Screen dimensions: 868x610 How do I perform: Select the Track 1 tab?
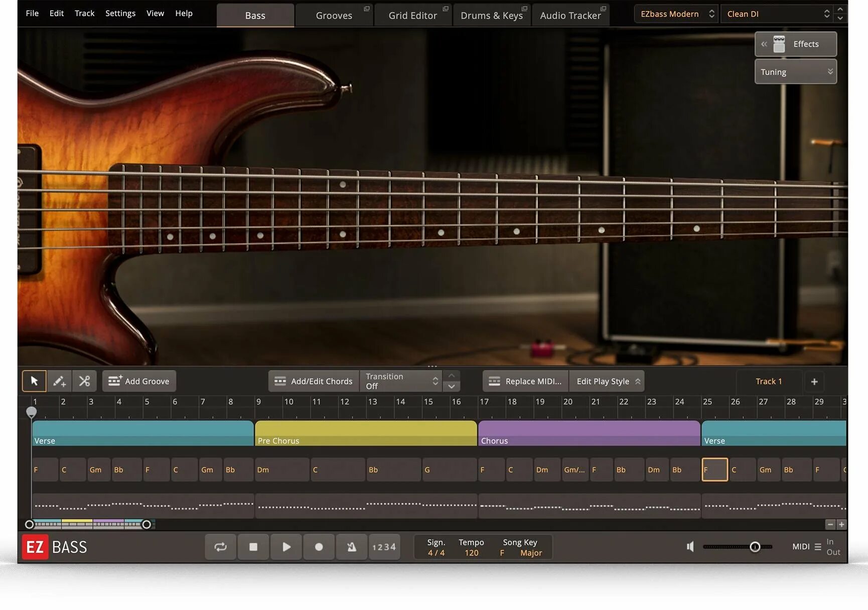[x=769, y=381]
